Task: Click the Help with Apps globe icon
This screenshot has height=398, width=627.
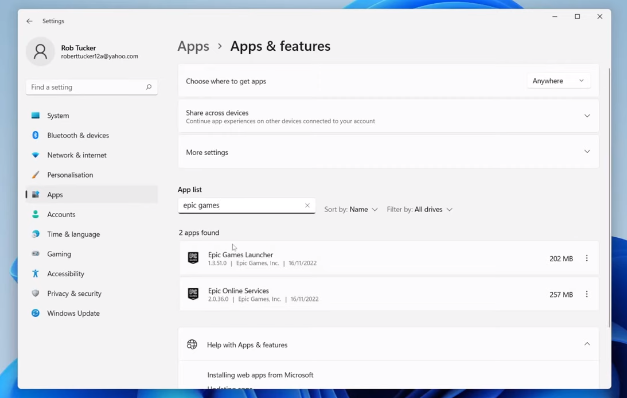Action: (x=192, y=344)
